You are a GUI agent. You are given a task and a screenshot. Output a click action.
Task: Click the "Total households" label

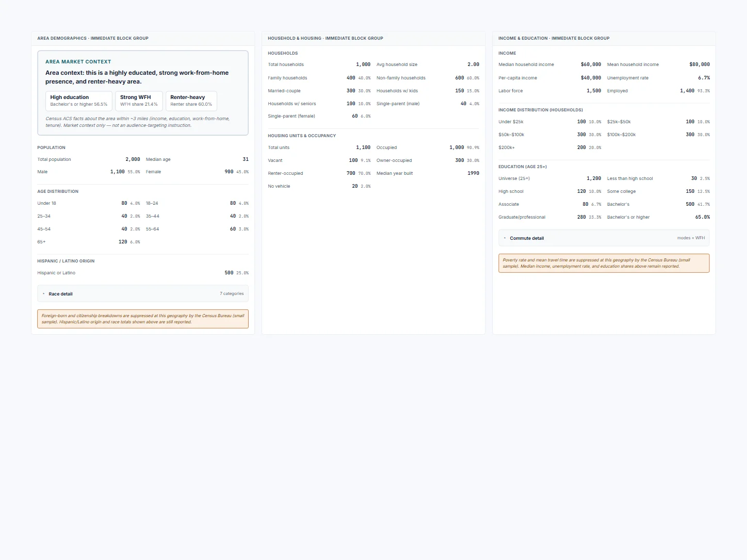pos(286,64)
